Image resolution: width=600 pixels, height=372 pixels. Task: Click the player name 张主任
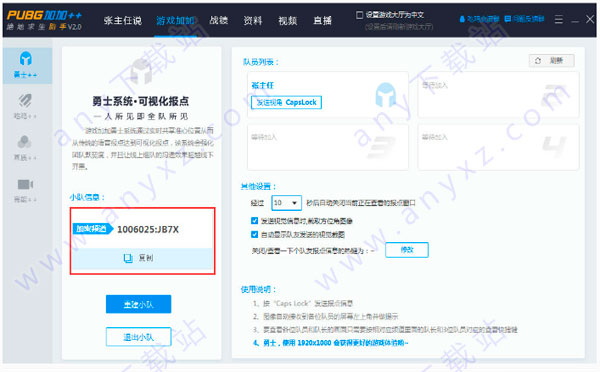tap(262, 85)
